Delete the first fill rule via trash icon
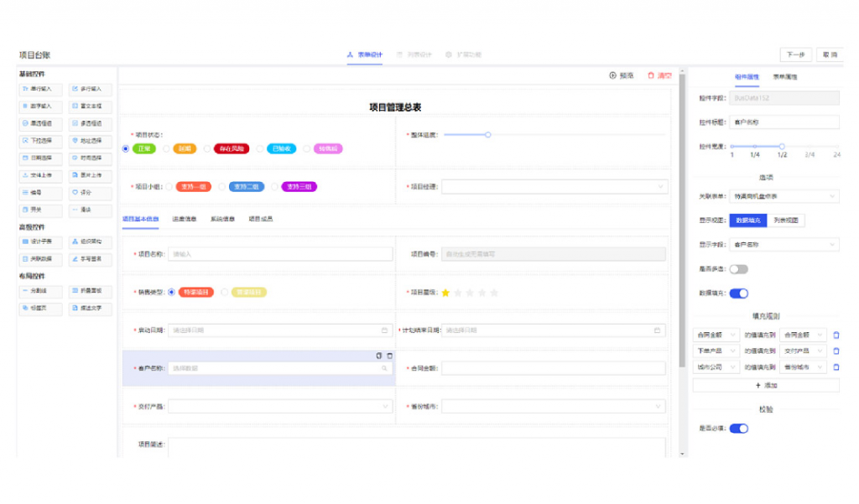The image size is (859, 504). click(836, 335)
